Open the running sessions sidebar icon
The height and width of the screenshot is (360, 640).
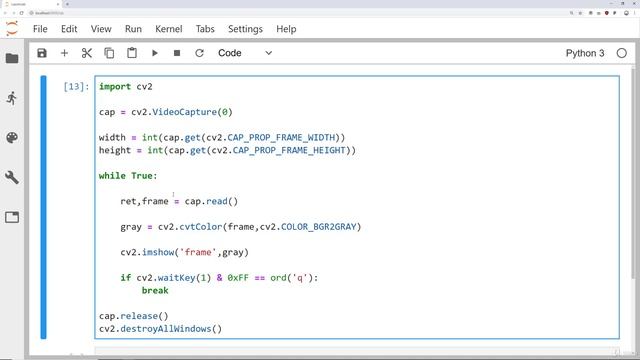tap(12, 98)
